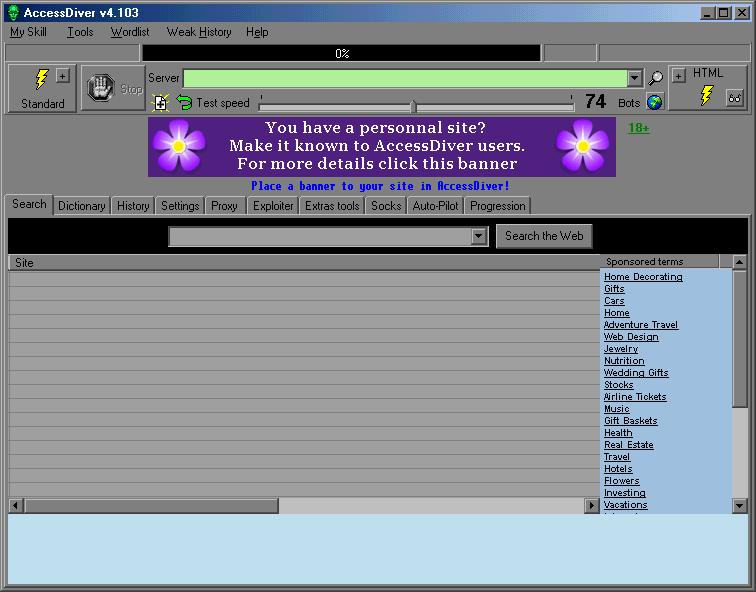Screen dimensions: 756x592
Task: Open the Airline Tickets sponsored link
Action: pyautogui.click(x=635, y=397)
